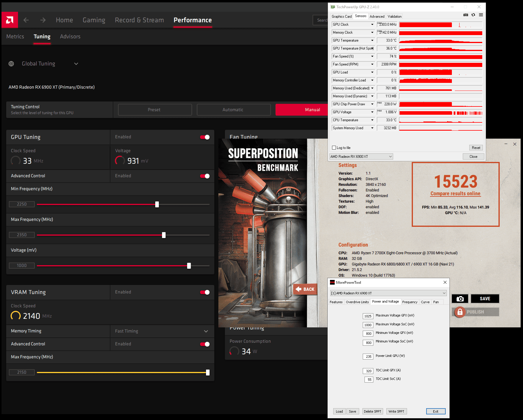Click the Power Limit GPU (W) field

(368, 357)
